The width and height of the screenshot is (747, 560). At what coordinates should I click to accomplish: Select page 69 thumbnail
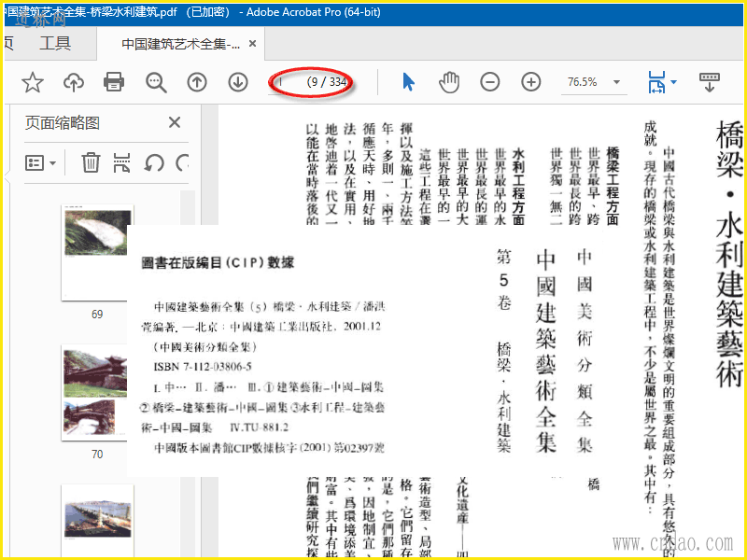(x=97, y=253)
